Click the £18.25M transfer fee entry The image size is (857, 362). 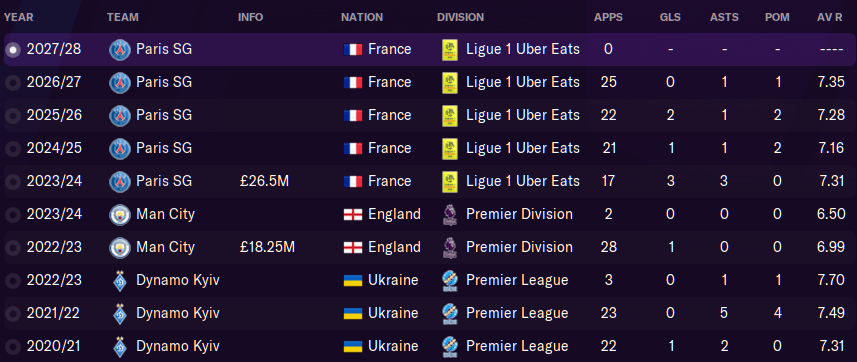click(268, 247)
